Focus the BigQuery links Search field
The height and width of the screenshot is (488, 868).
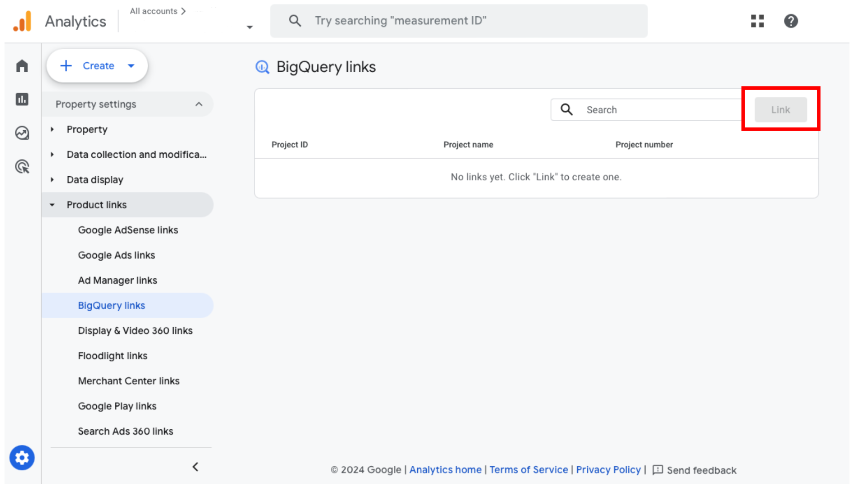click(646, 110)
